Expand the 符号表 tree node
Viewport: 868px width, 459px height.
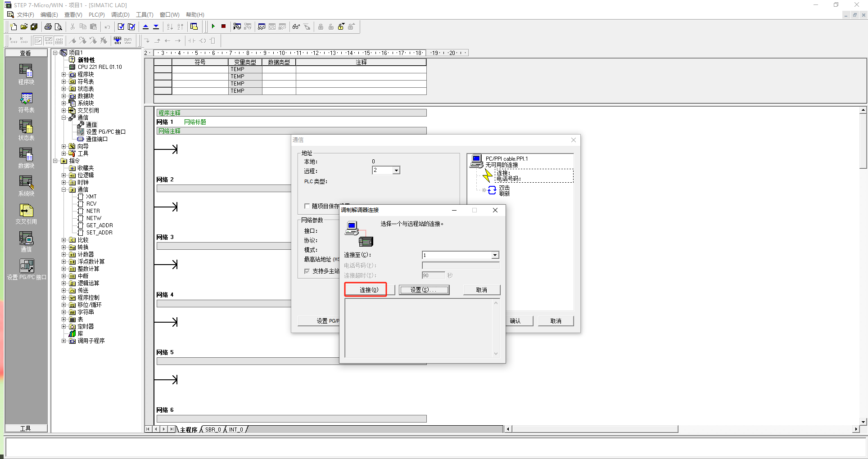64,81
